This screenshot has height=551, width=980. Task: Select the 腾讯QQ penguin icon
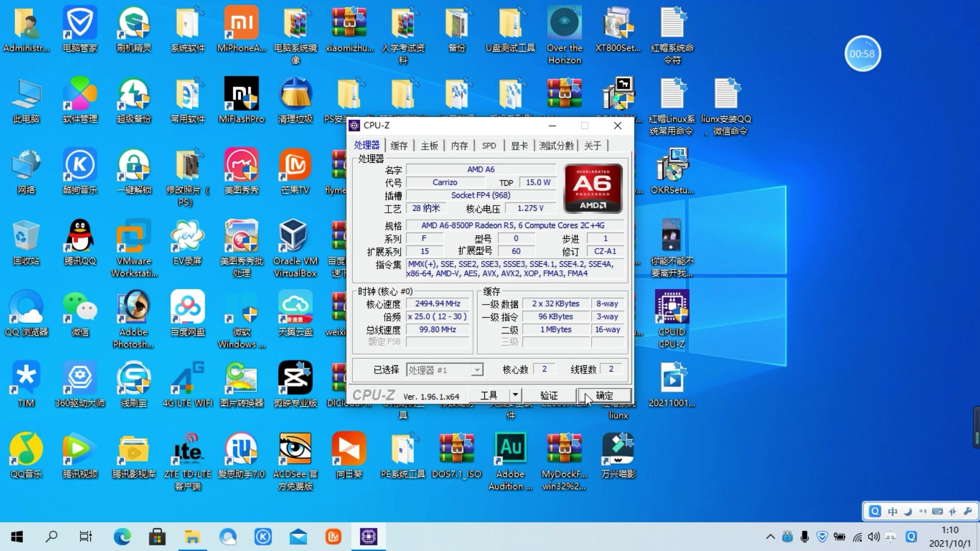pos(80,242)
